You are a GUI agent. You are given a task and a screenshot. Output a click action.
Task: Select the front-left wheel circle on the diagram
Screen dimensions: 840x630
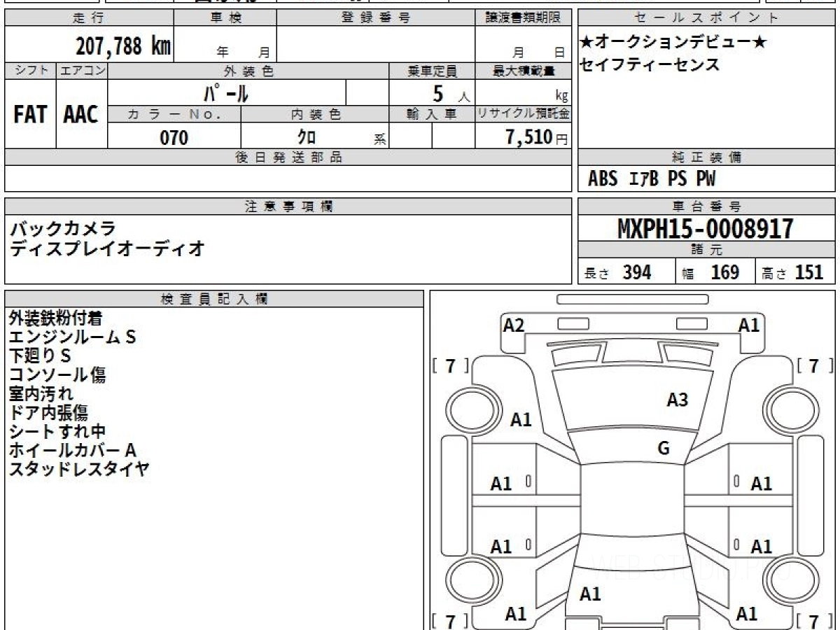tap(467, 407)
